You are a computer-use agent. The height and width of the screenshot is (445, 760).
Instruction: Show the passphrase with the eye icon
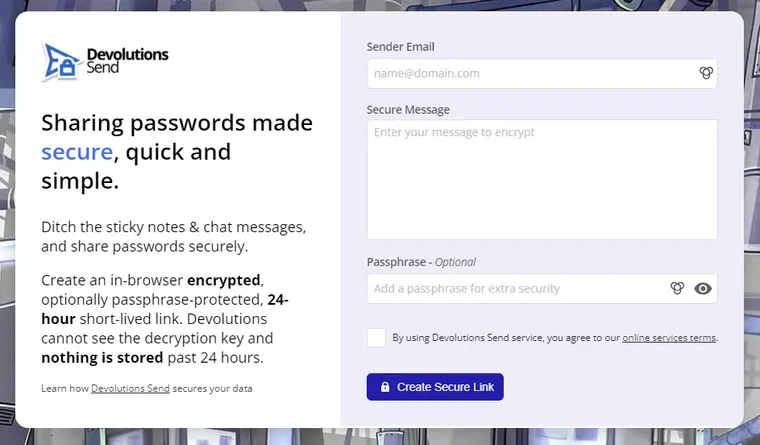(703, 288)
